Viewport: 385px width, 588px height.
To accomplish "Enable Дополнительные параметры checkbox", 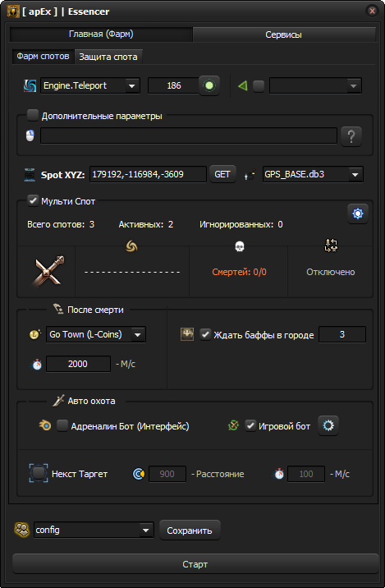I will (33, 115).
